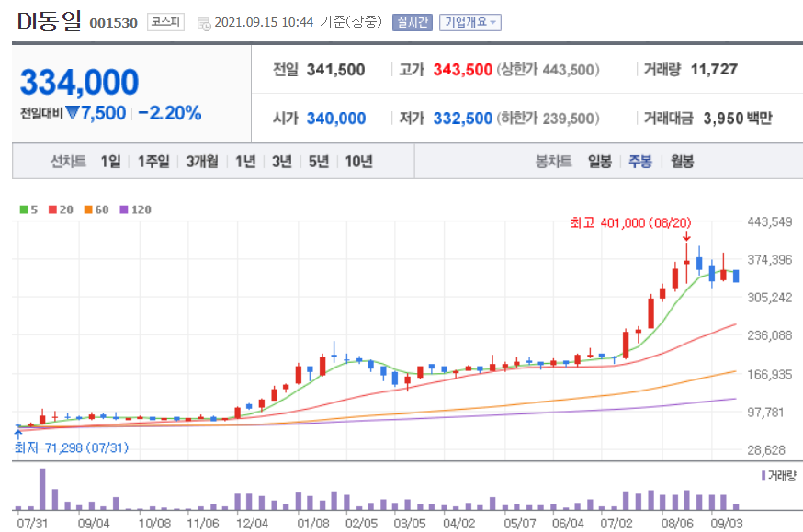Viewport: 803px width, 532px height.
Task: Click the current price 334,000
Action: [79, 82]
